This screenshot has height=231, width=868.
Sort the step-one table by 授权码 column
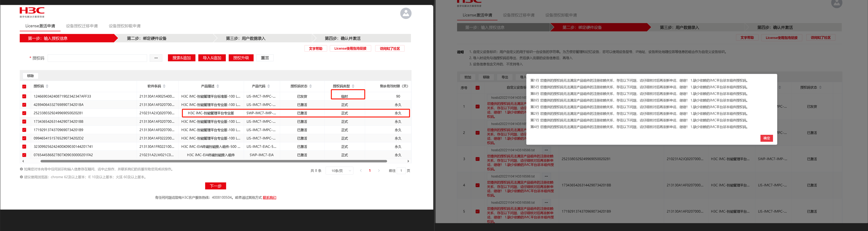pos(47,86)
